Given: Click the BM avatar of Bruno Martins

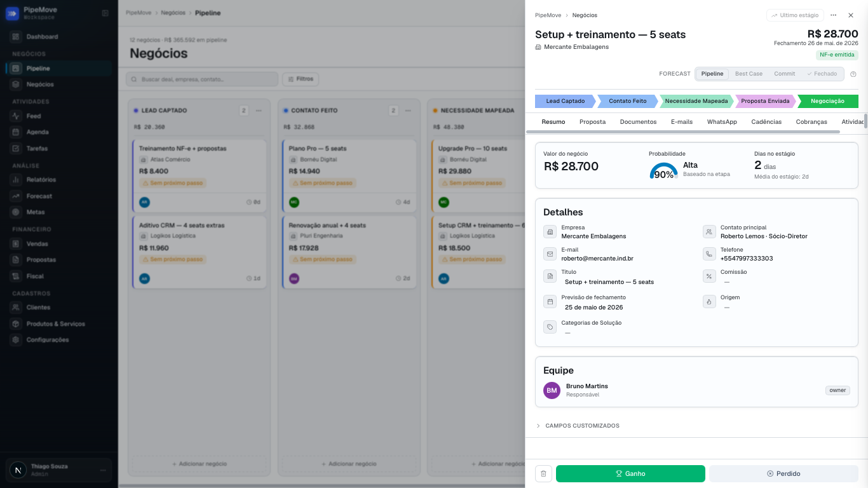Looking at the screenshot, I should point(552,390).
